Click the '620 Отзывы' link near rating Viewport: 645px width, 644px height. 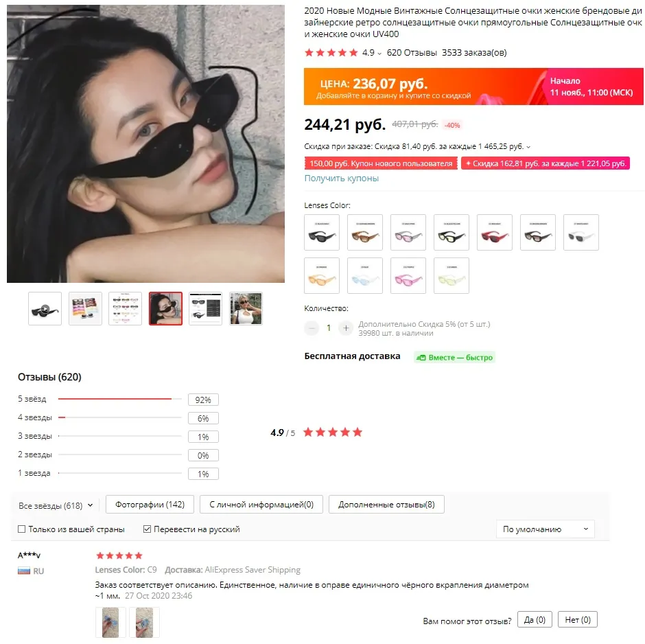[412, 53]
